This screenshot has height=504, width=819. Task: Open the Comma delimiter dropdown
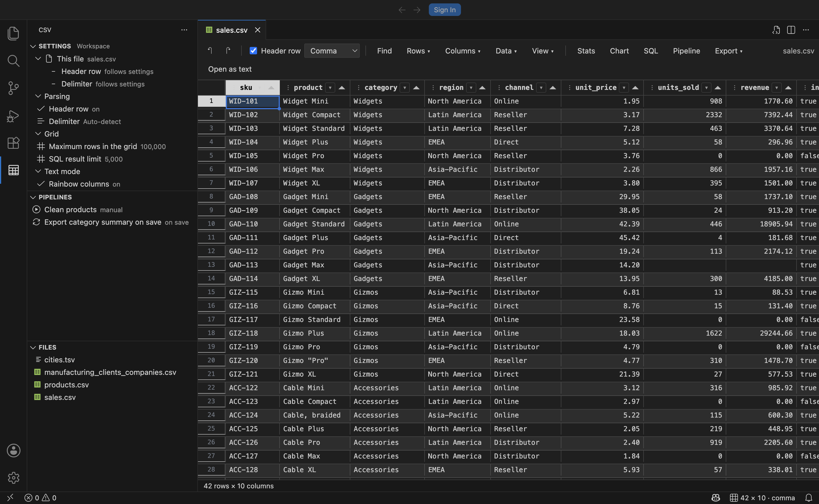click(332, 51)
